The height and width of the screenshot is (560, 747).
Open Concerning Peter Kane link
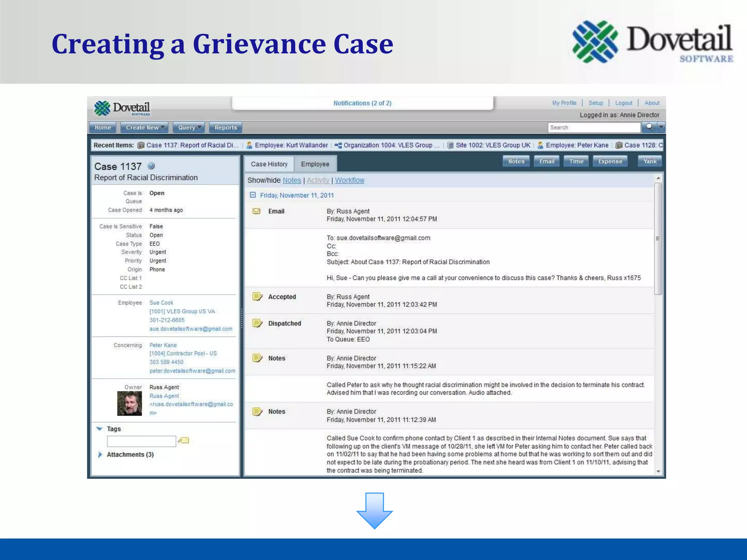click(x=163, y=345)
